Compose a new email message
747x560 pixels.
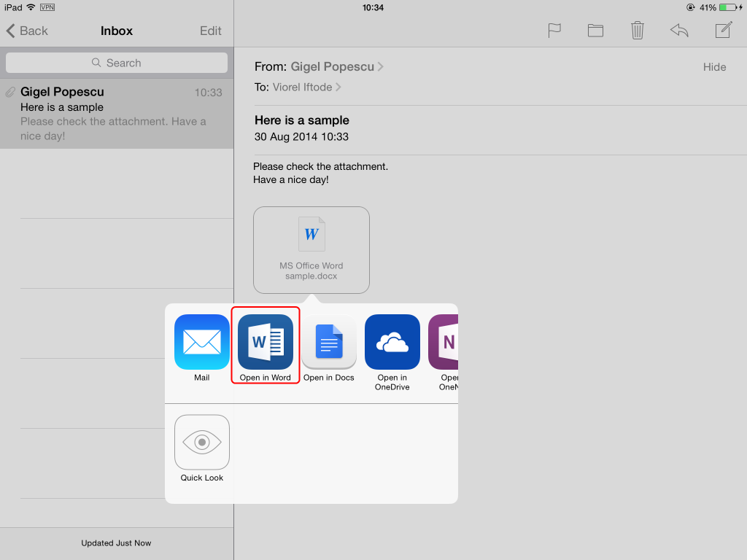point(723,30)
